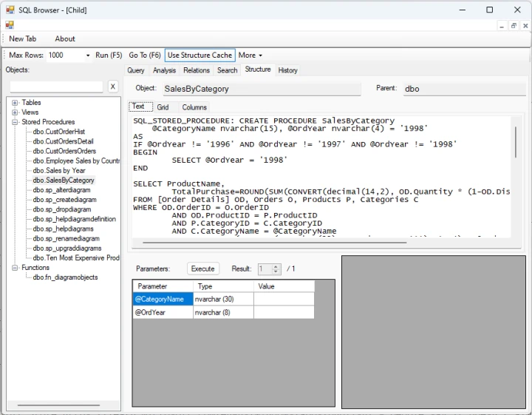The image size is (532, 415).
Task: Focus the Objects filter text box
Action: [57, 87]
